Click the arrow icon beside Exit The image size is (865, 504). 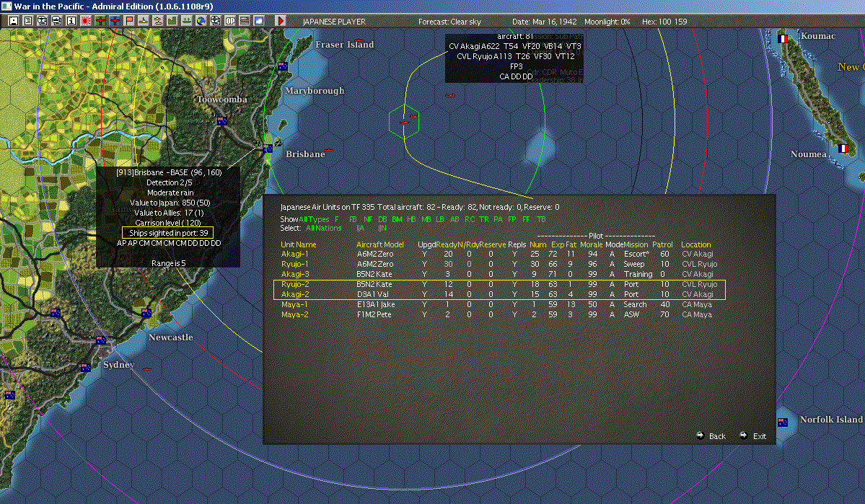point(743,435)
